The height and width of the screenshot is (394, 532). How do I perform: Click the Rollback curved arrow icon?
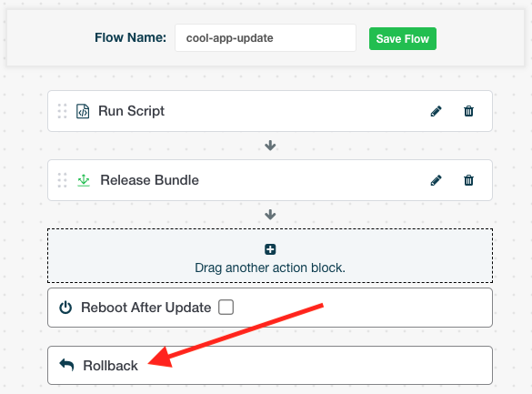[x=66, y=365]
